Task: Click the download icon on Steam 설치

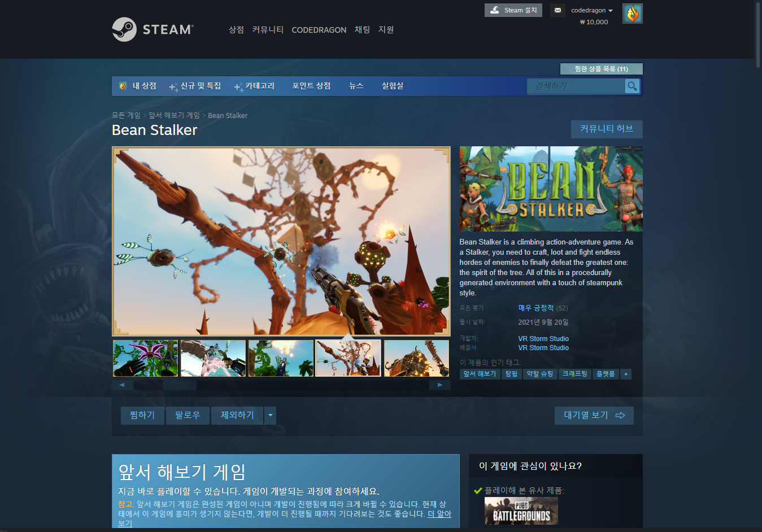Action: click(x=494, y=10)
